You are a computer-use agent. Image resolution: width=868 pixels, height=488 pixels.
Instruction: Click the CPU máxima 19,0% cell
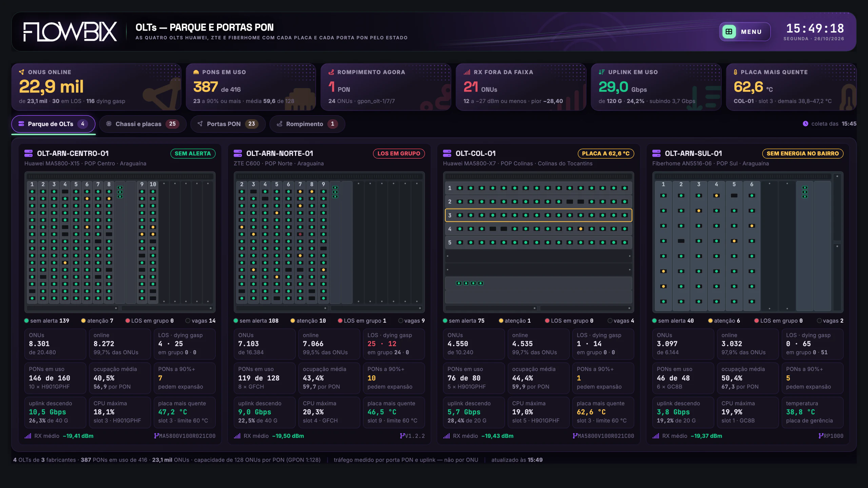tap(538, 412)
